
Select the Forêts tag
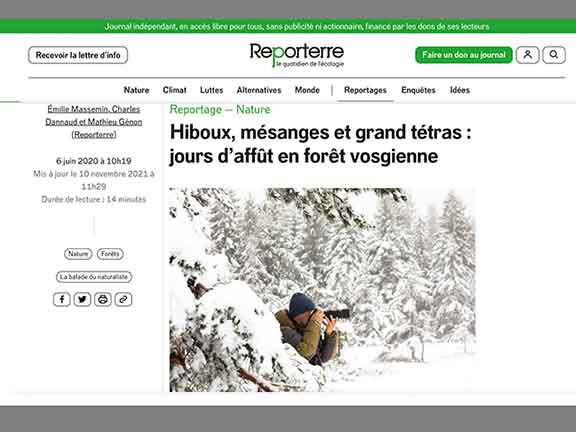(110, 254)
